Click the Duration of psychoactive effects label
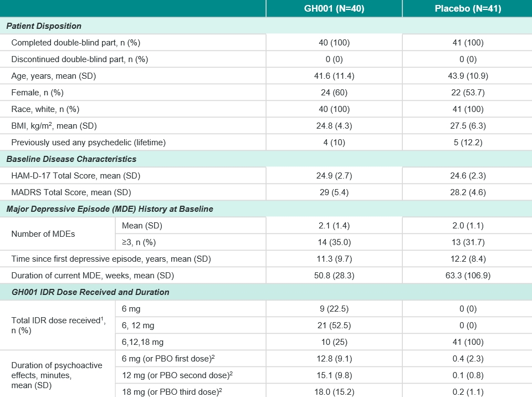Viewport: 532px width, 397px height. (x=58, y=375)
